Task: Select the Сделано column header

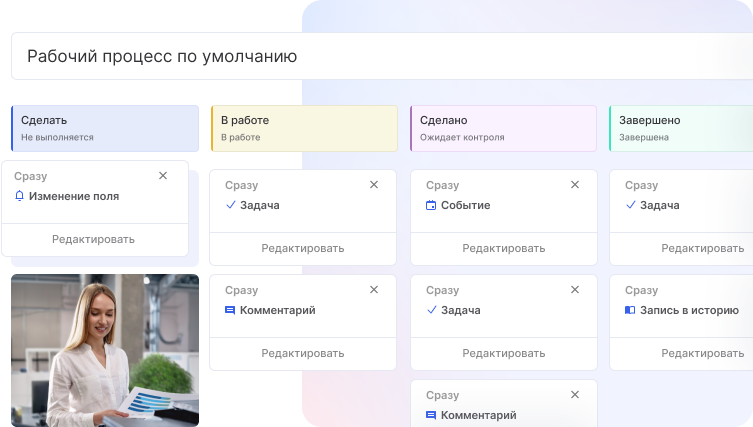Action: [504, 128]
